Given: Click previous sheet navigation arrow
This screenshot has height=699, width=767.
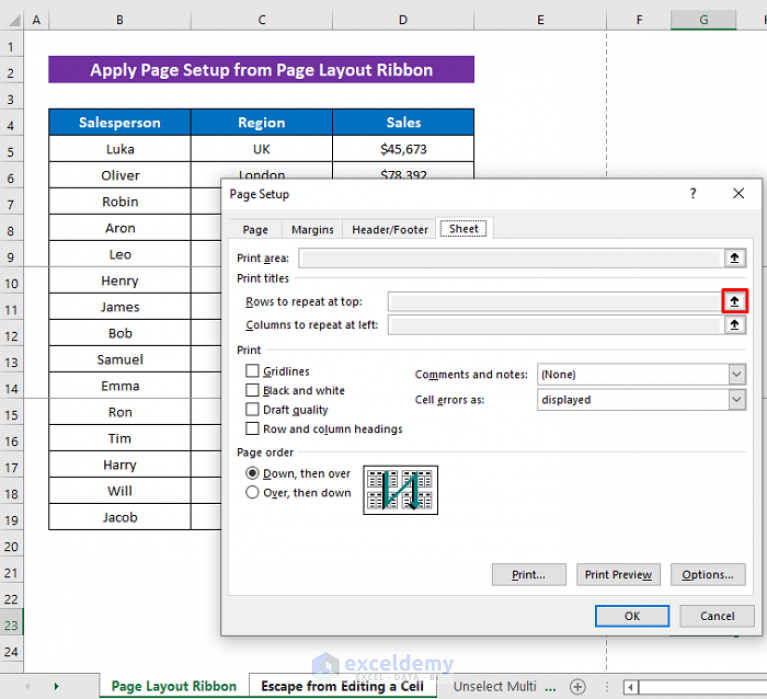Looking at the screenshot, I should tap(27, 686).
